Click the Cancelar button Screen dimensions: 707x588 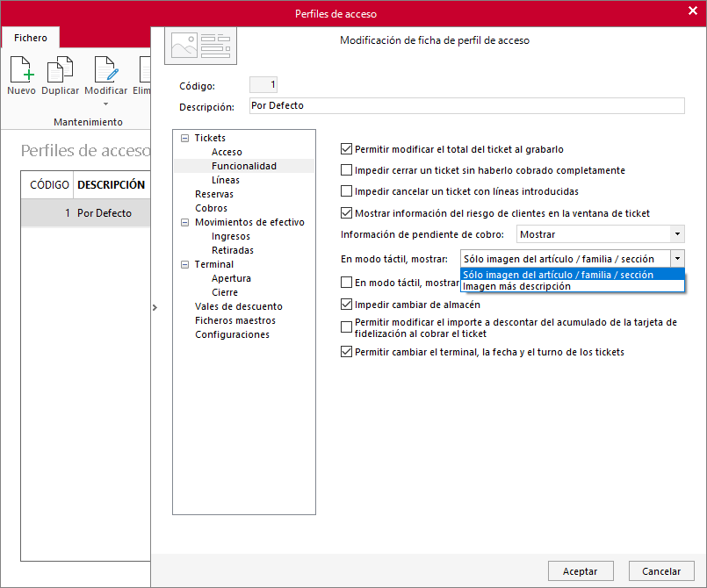pyautogui.click(x=661, y=570)
